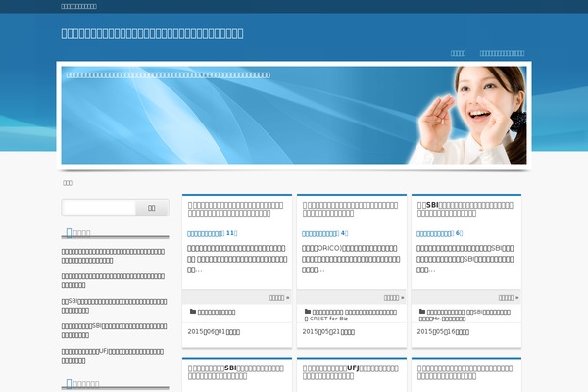
Task: Click the excerpt text mentioning ORICO
Action: pos(351,259)
